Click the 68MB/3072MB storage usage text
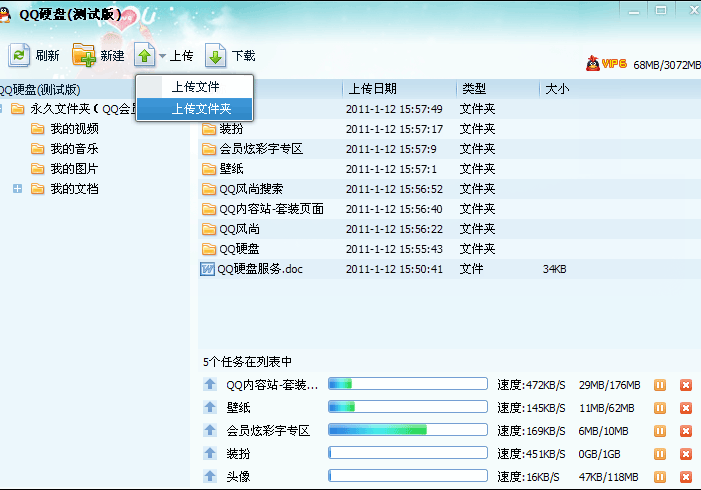This screenshot has width=701, height=490. (667, 65)
